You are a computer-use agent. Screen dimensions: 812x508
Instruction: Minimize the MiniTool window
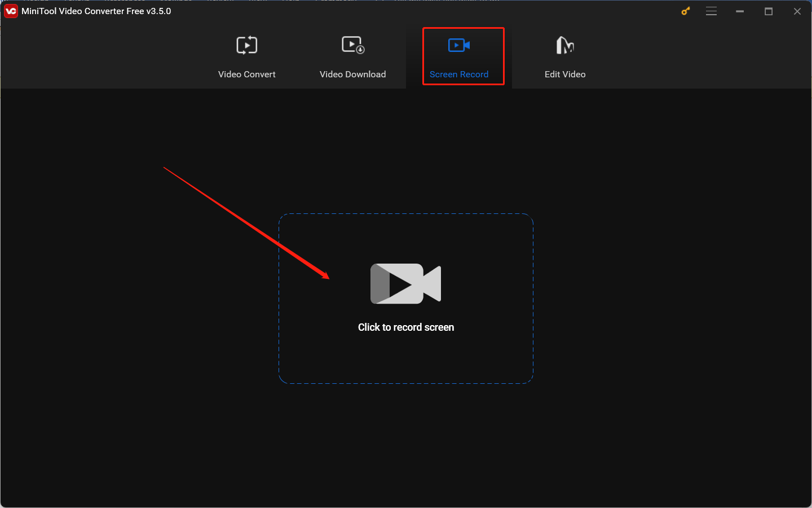[x=740, y=11]
